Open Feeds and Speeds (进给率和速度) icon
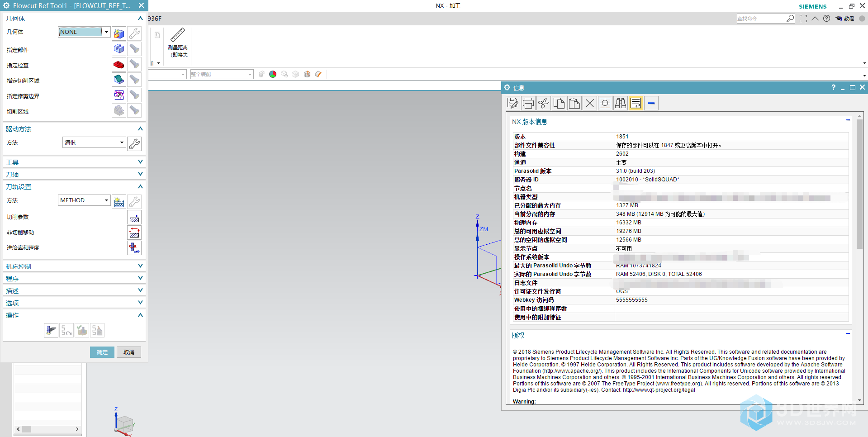This screenshot has height=437, width=868. pyautogui.click(x=134, y=248)
